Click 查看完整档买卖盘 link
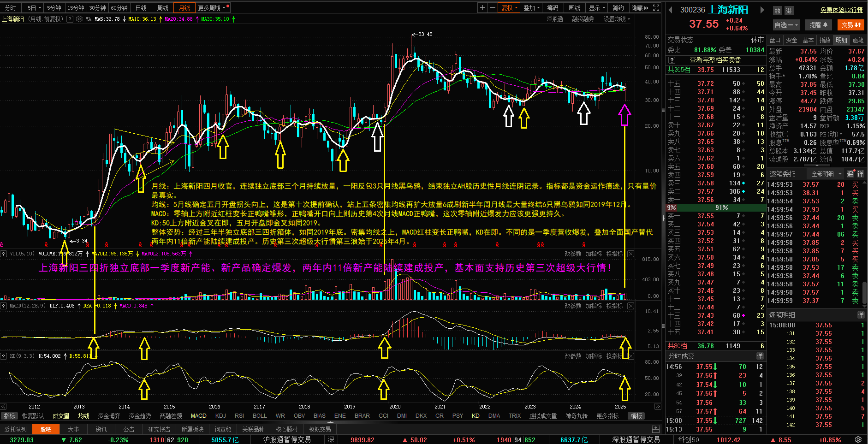The width and height of the screenshot is (868, 444). click(x=715, y=60)
